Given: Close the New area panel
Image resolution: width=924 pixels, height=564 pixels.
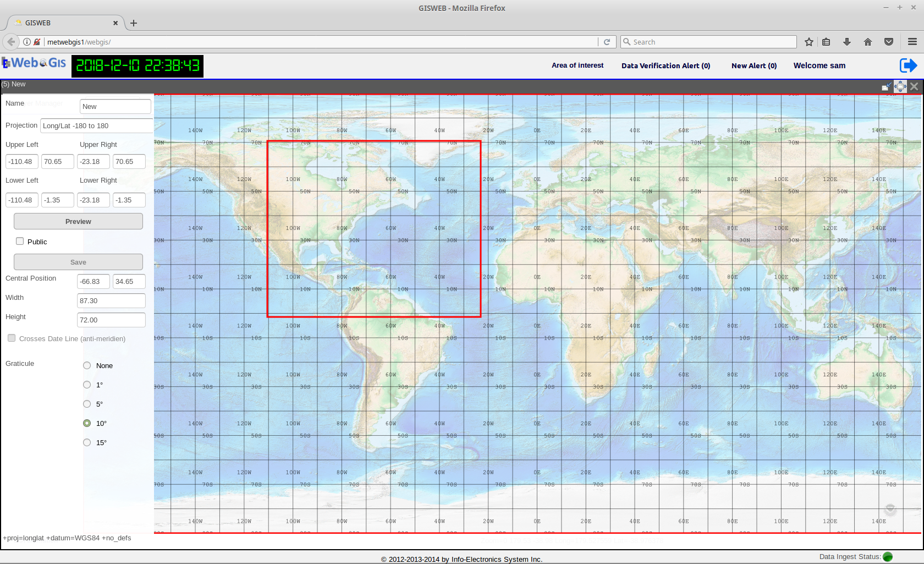Looking at the screenshot, I should click(914, 86).
